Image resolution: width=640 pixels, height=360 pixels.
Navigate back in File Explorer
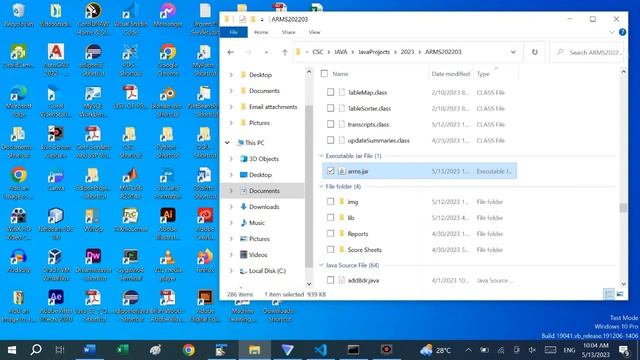tap(231, 52)
